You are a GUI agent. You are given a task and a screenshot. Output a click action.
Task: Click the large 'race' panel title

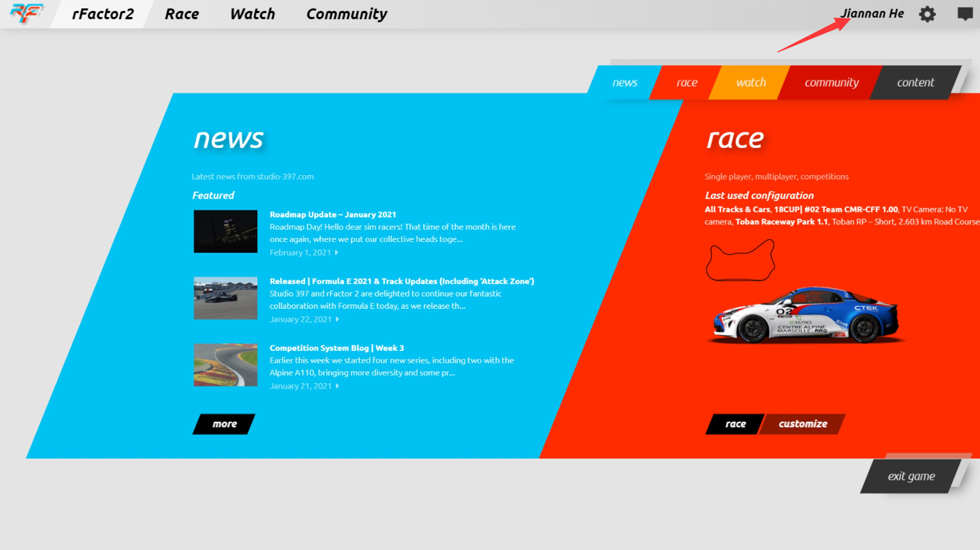[x=736, y=138]
